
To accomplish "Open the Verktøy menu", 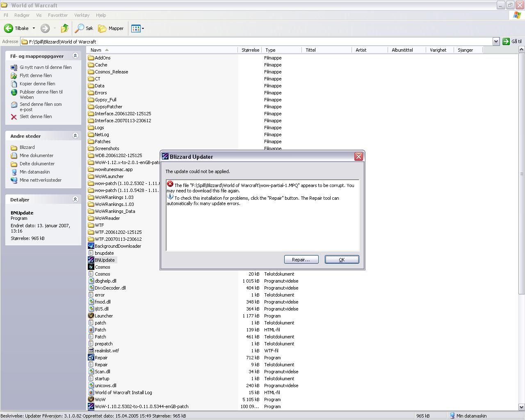I will point(82,15).
